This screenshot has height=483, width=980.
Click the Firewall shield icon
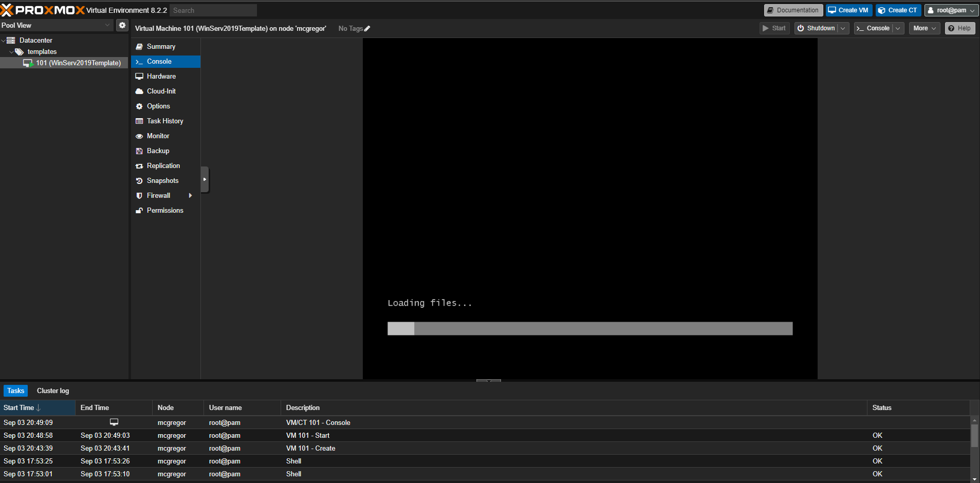pos(139,196)
